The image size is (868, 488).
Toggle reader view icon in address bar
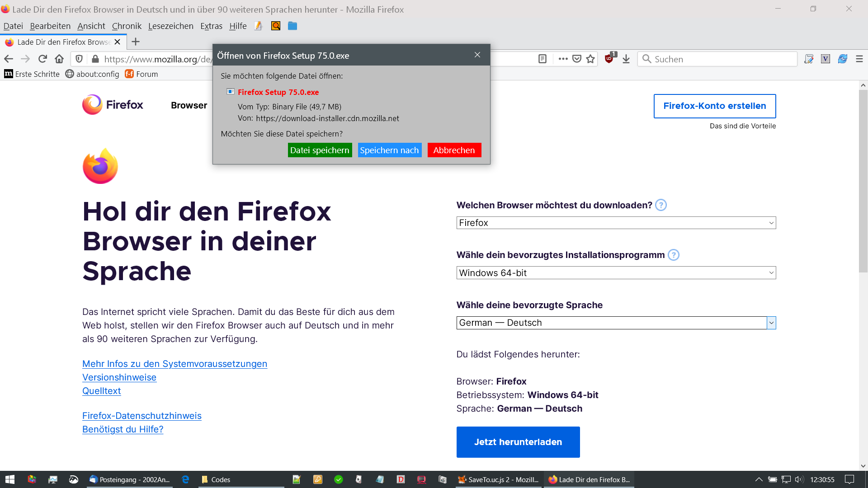(542, 59)
